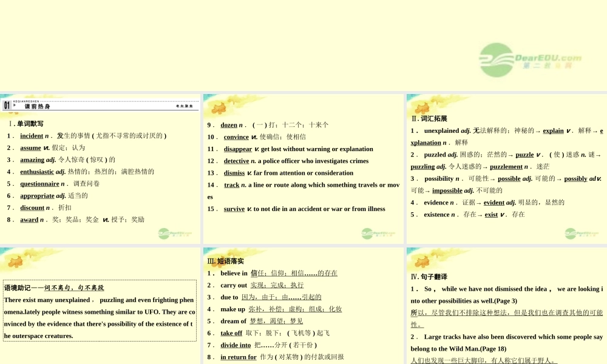Click the Ⅲ. 短语落实 heading
Image resolution: width=607 pixels, height=364 pixels.
(226, 261)
